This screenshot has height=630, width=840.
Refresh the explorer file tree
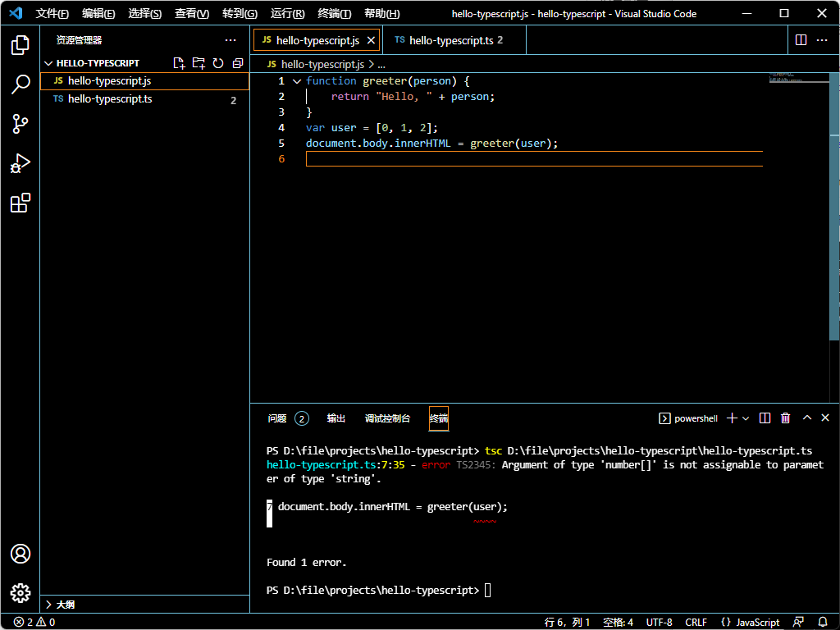218,63
